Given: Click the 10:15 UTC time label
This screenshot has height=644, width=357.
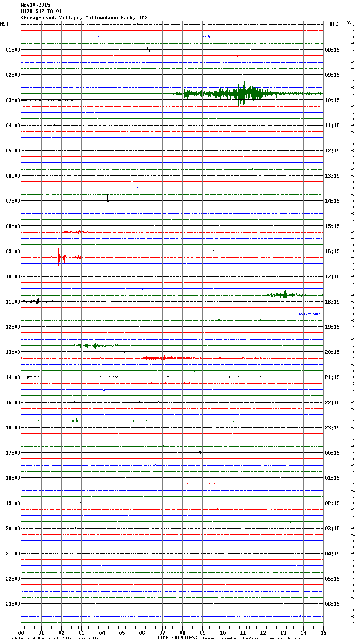Looking at the screenshot, I should [x=332, y=100].
